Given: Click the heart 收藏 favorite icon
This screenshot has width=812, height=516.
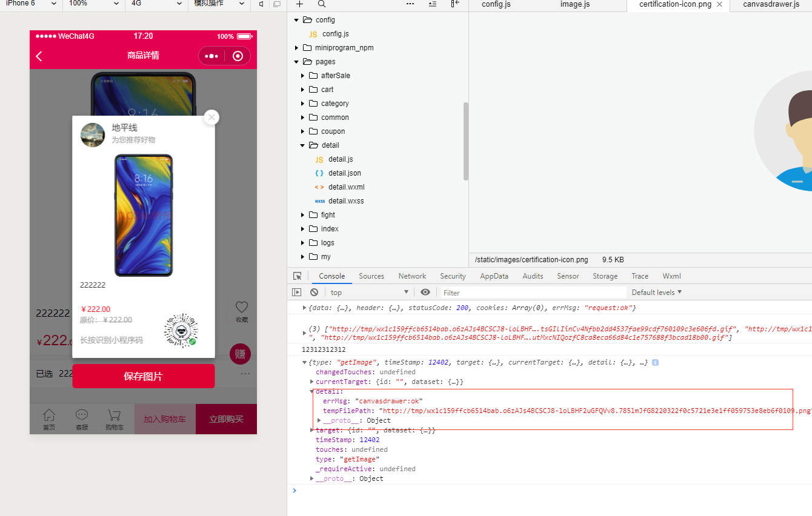Looking at the screenshot, I should click(242, 308).
